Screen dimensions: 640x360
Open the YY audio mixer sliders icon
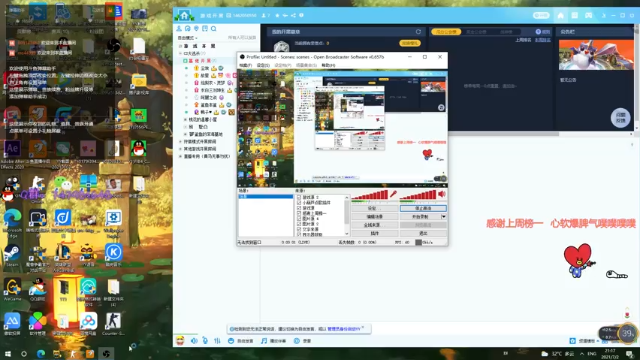pyautogui.click(x=217, y=340)
